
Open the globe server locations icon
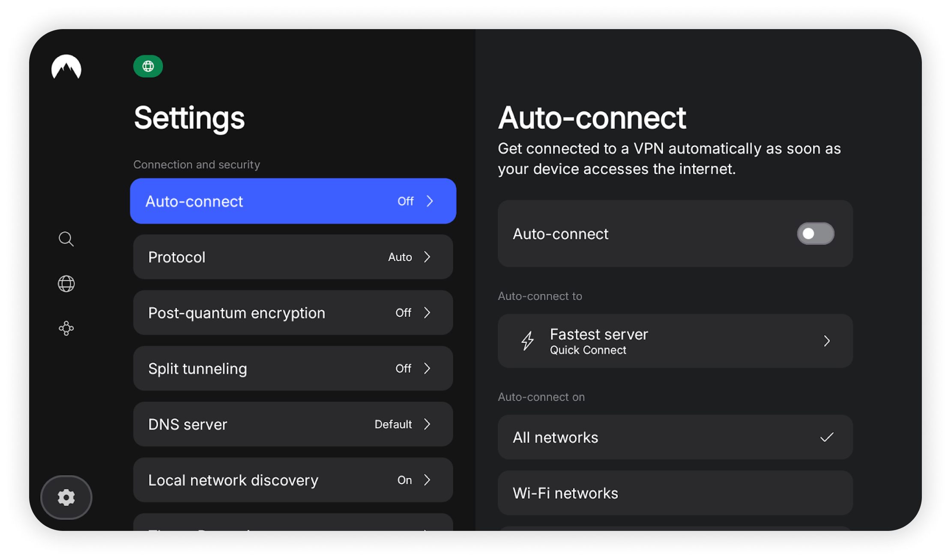click(x=66, y=283)
